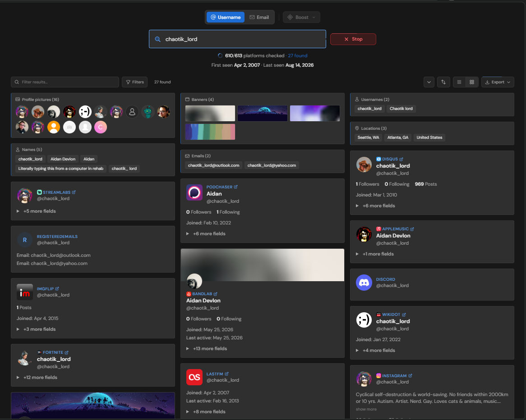Expand BandLab +13 more fields
526x420 pixels.
pyautogui.click(x=207, y=349)
